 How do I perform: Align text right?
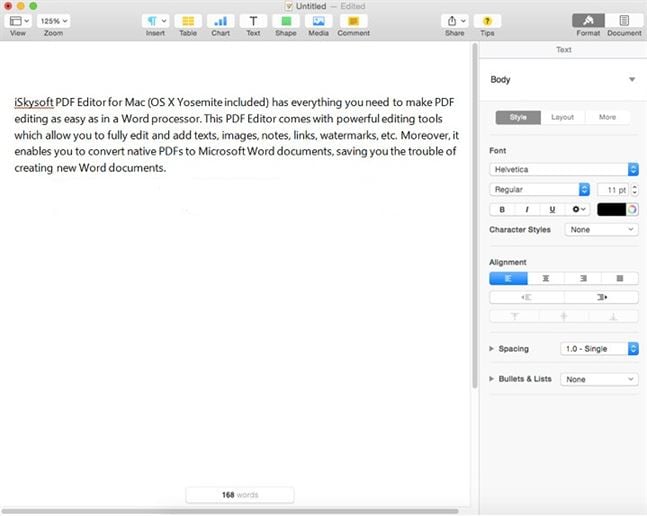point(583,278)
